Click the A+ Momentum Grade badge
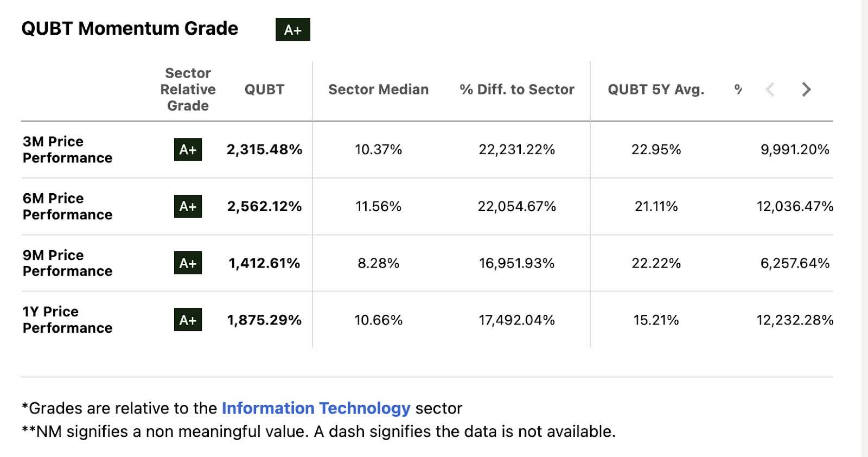Viewport: 868px width, 457px height. point(292,30)
